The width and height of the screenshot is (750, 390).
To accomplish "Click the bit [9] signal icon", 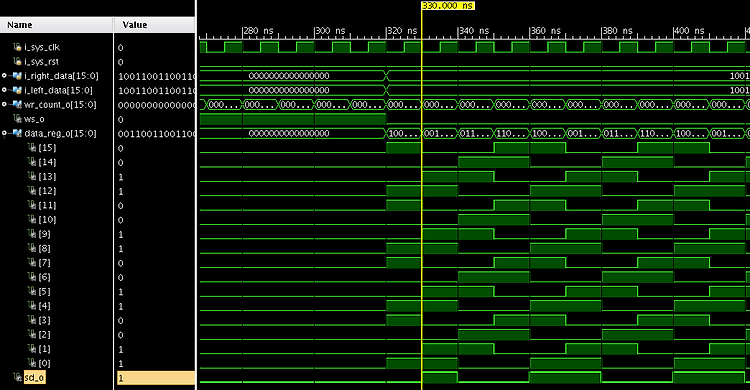I will [32, 234].
